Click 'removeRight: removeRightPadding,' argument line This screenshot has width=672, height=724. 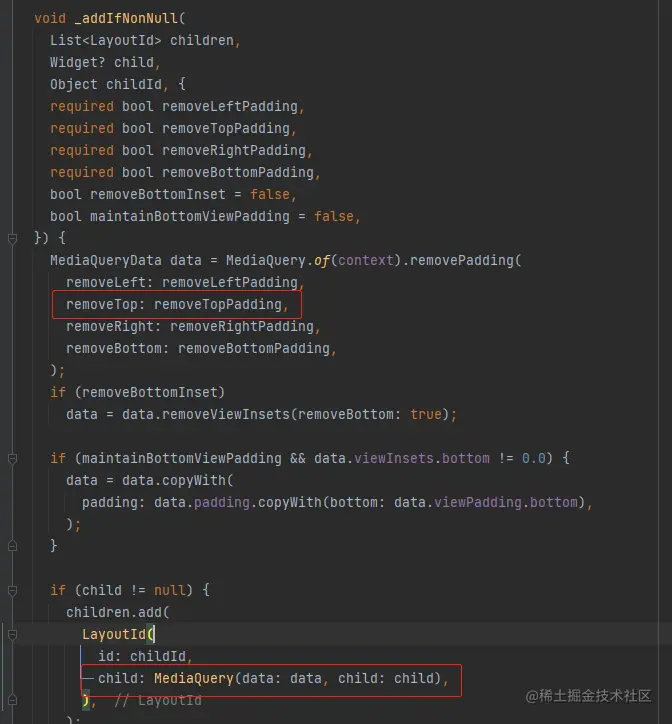(193, 326)
